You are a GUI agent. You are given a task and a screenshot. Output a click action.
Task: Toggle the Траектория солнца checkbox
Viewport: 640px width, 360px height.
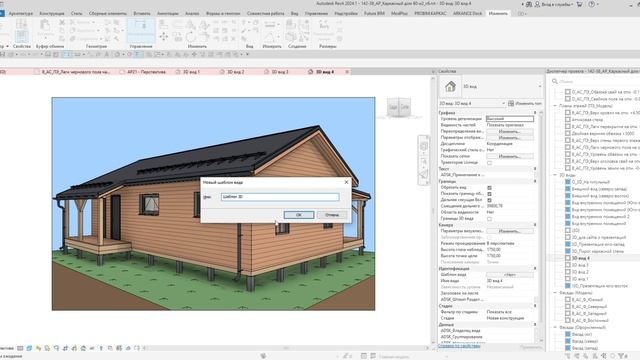coord(489,163)
